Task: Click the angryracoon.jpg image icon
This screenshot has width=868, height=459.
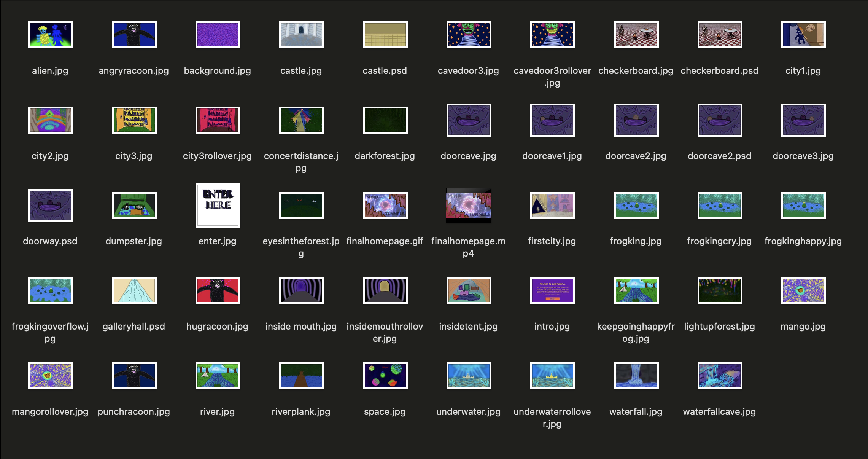Action: pos(134,35)
